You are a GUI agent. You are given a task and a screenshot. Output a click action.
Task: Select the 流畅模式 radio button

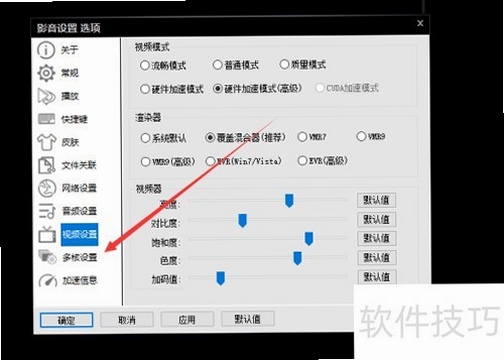(x=144, y=65)
